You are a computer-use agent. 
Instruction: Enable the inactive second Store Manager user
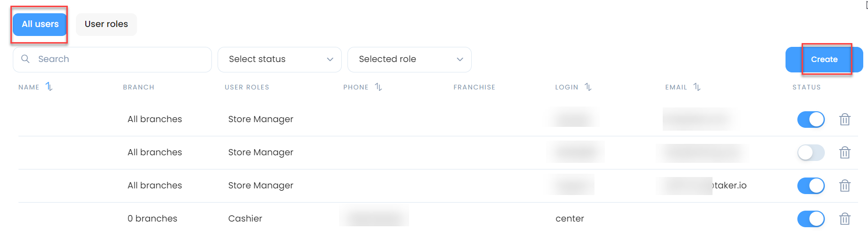click(x=811, y=152)
